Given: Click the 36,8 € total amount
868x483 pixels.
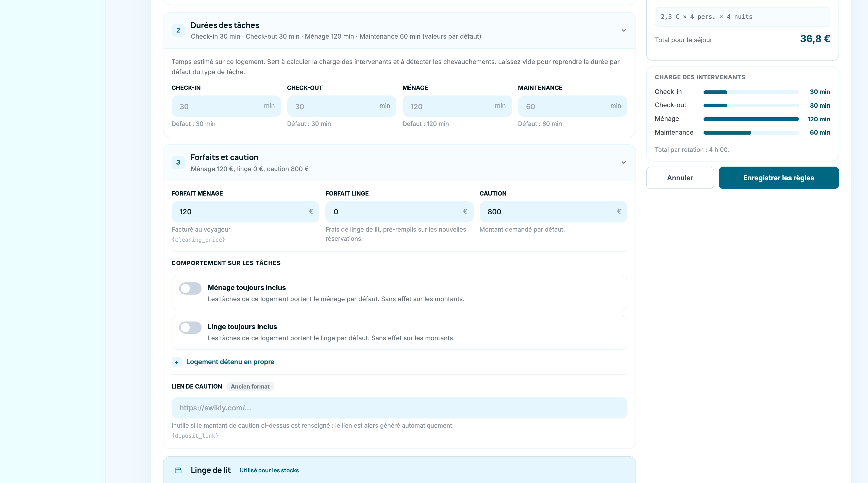Looking at the screenshot, I should pos(815,39).
